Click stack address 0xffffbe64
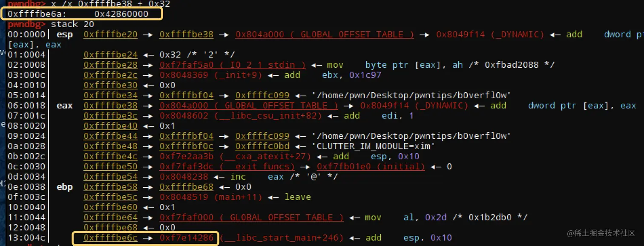Image resolution: width=644 pixels, height=246 pixels. click(x=110, y=217)
